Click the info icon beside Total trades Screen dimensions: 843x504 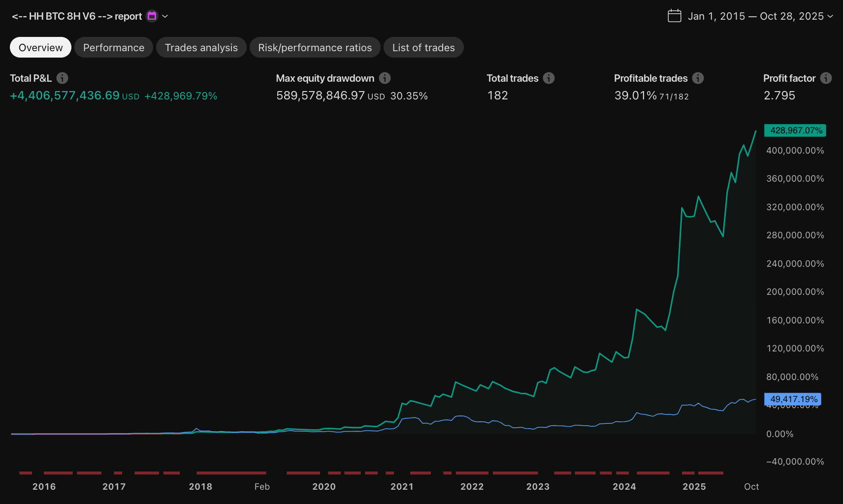[548, 78]
